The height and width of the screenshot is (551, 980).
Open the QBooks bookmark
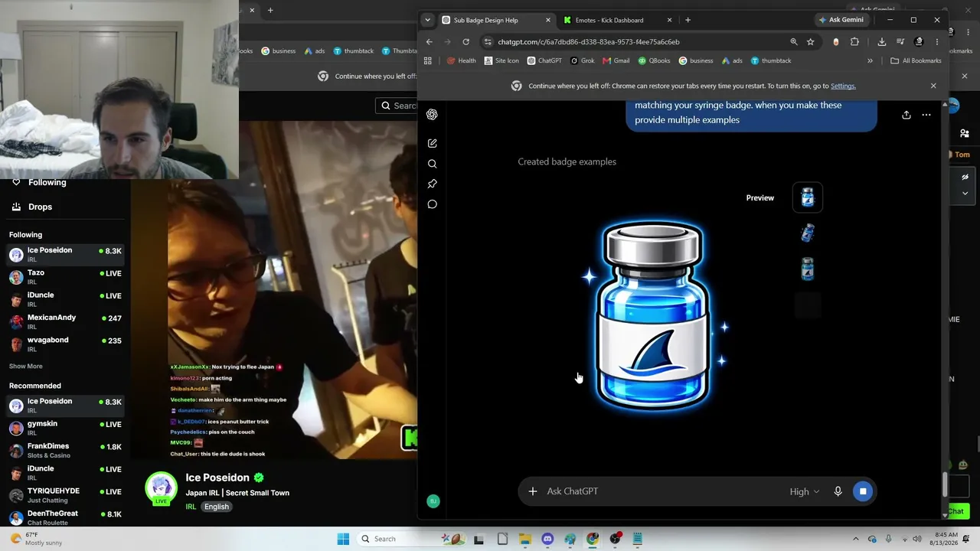[x=654, y=60]
